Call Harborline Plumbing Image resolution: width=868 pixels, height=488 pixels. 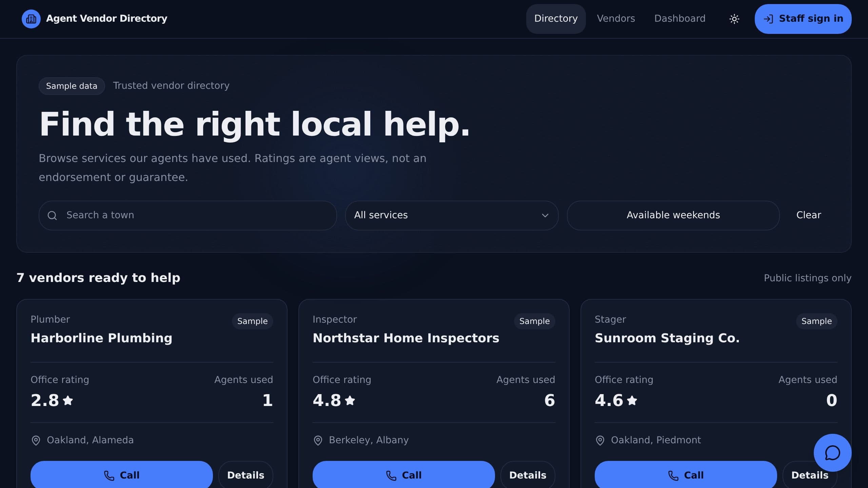pos(122,475)
